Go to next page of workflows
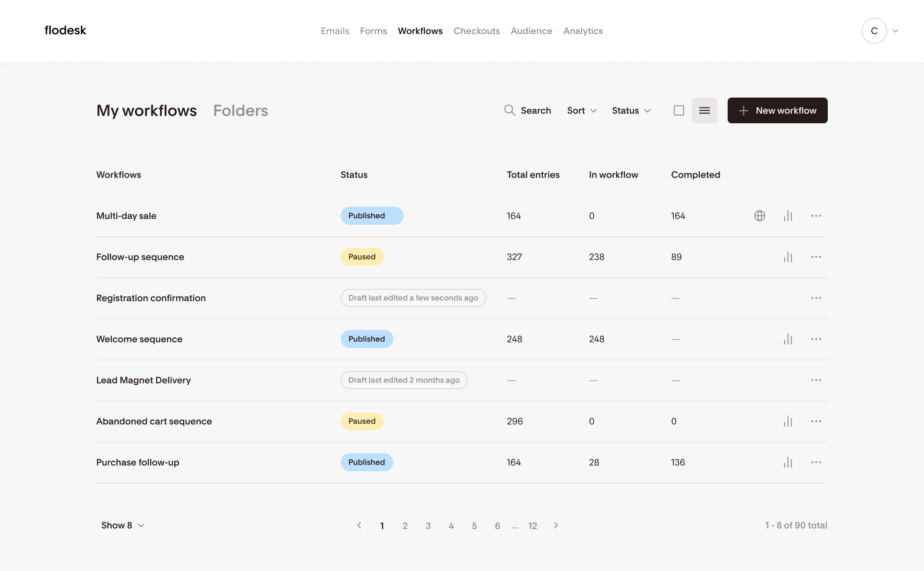This screenshot has height=571, width=924. pos(556,525)
